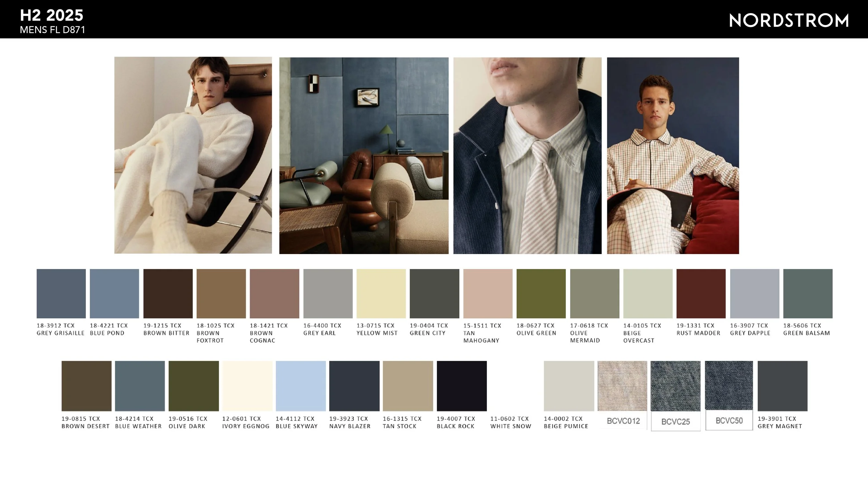The height and width of the screenshot is (489, 868).
Task: Click the BCVC50 fabric swatch
Action: 729,386
